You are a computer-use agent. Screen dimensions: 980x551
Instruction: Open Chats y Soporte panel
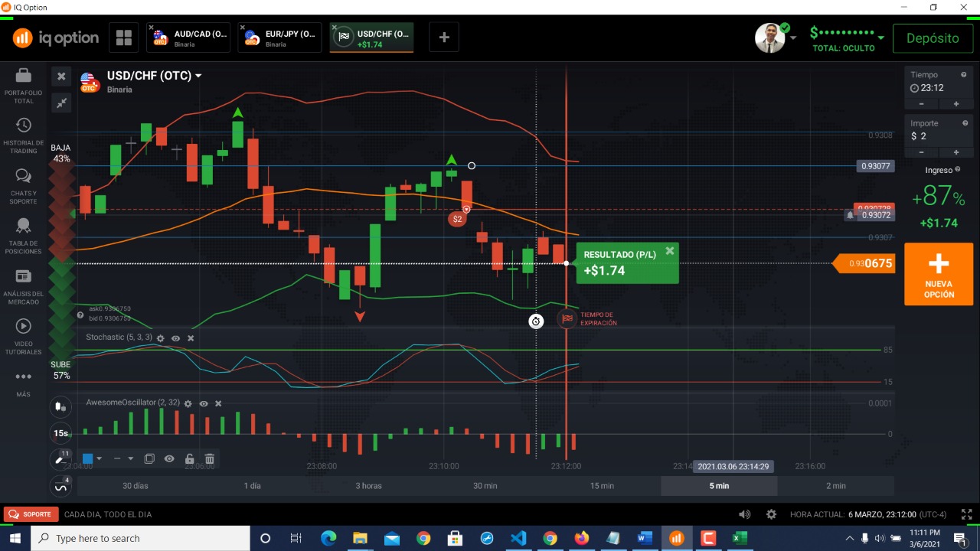pyautogui.click(x=23, y=186)
